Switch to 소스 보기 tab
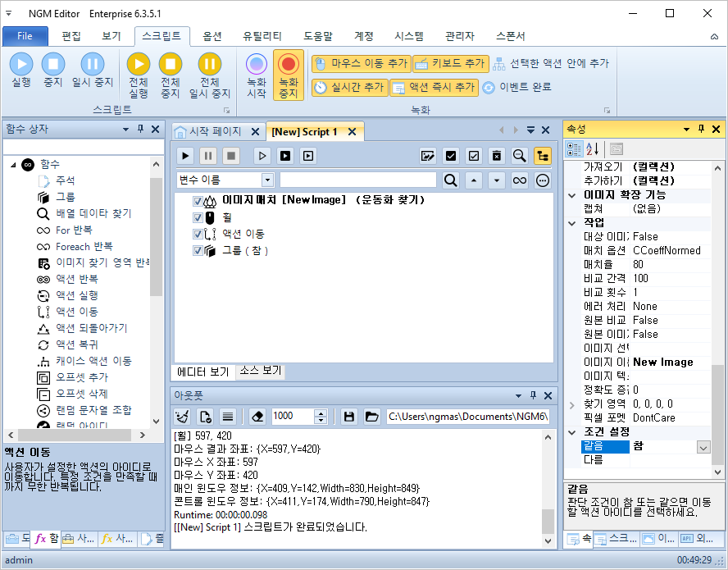The width and height of the screenshot is (728, 570). (261, 370)
